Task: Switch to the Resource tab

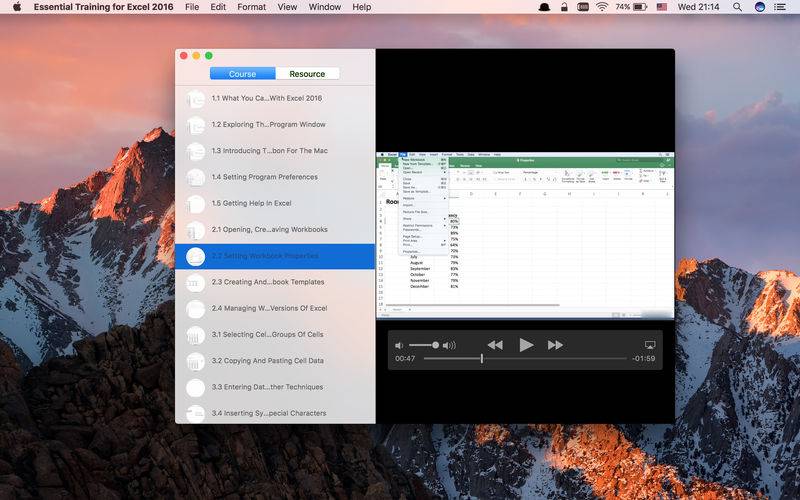Action: 307,74
